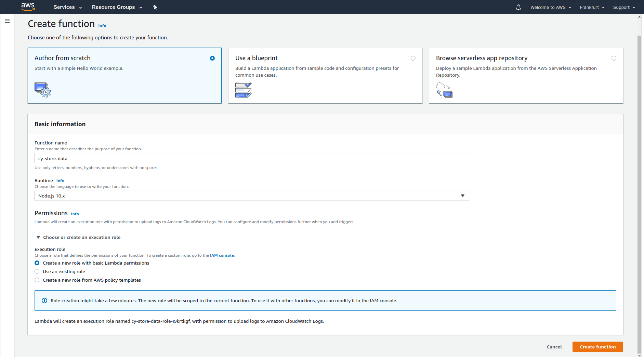Click Info link next to Permissions heading
This screenshot has height=357, width=644.
[x=75, y=214]
